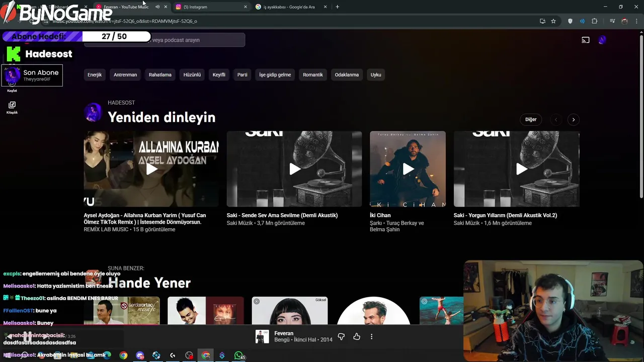Open the Discord taskbar icon

[140, 355]
